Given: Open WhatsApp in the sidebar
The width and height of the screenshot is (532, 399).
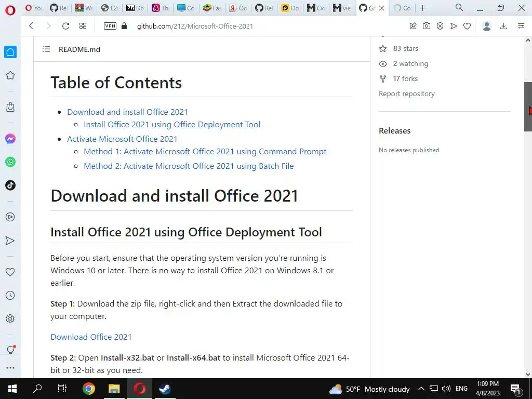Looking at the screenshot, I should tap(10, 162).
